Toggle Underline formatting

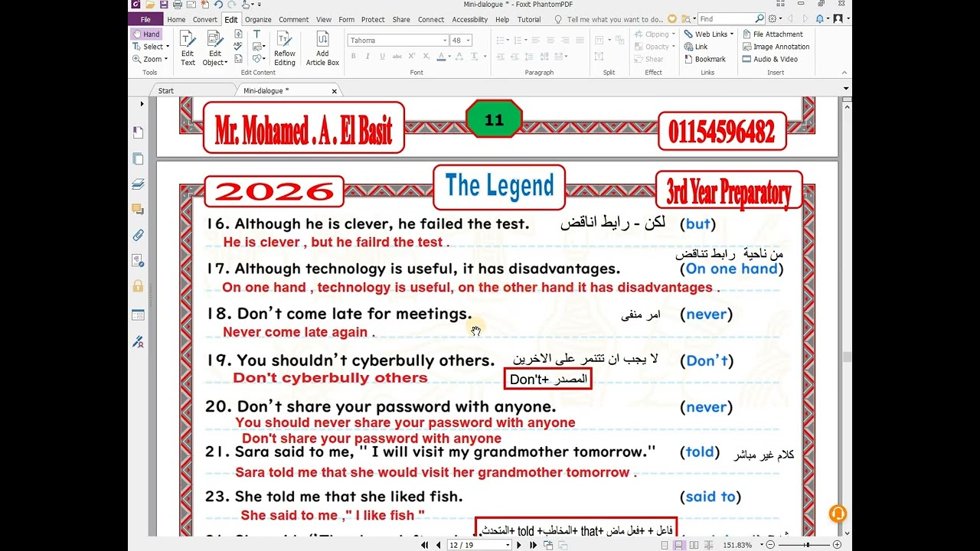pyautogui.click(x=382, y=56)
